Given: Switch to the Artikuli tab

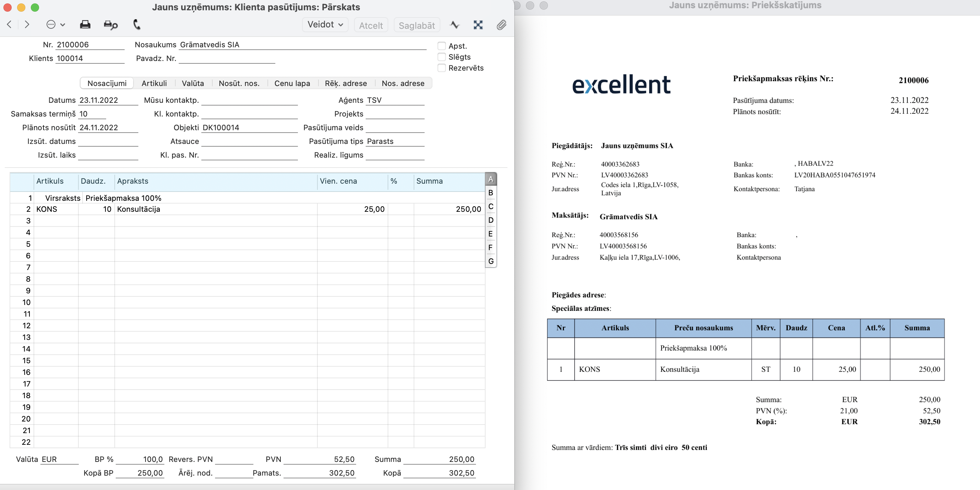Looking at the screenshot, I should tap(154, 83).
